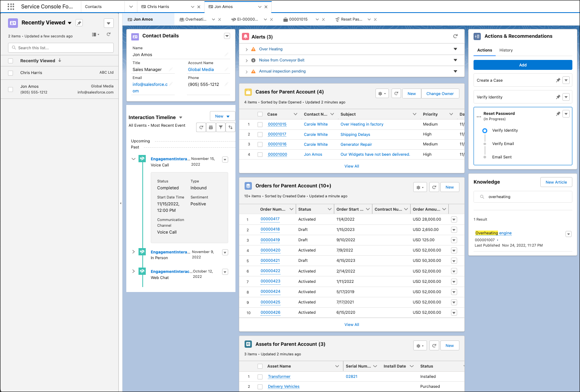Open the Recently Viewed list view dropdown
580x392 pixels.
click(x=70, y=23)
